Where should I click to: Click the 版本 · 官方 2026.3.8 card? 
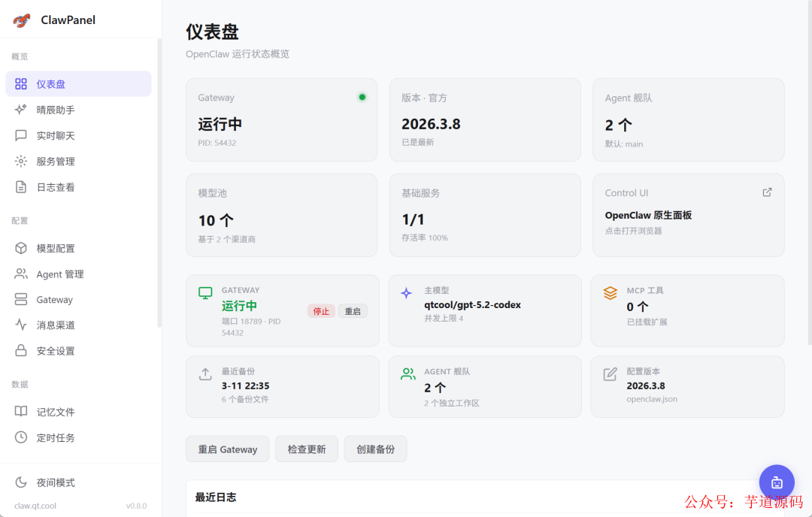[x=485, y=119]
